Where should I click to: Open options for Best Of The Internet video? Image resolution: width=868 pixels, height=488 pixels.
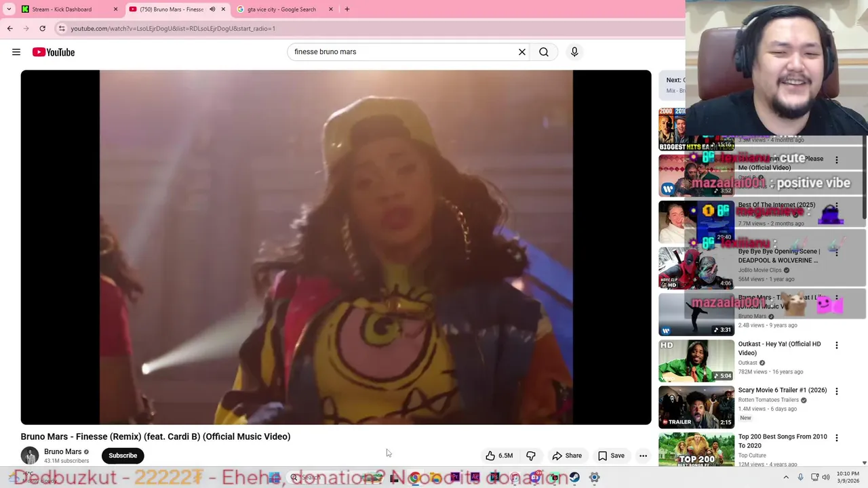pyautogui.click(x=837, y=206)
